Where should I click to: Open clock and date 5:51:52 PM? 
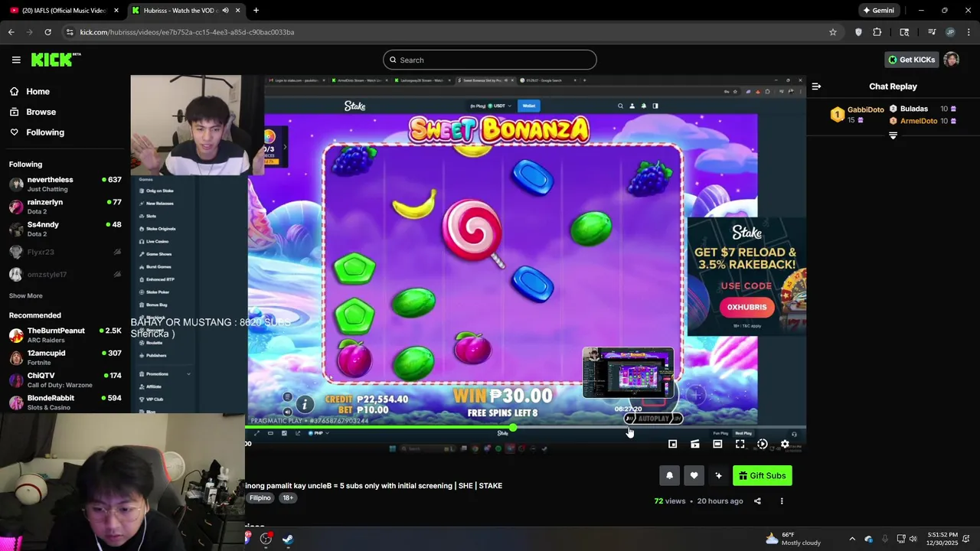tap(942, 539)
